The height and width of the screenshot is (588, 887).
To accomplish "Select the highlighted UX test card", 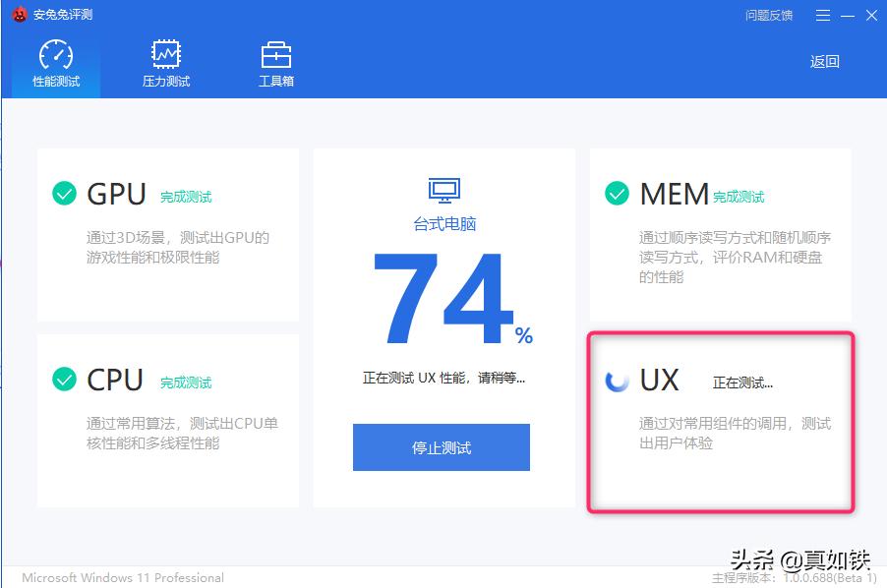I will (x=721, y=423).
